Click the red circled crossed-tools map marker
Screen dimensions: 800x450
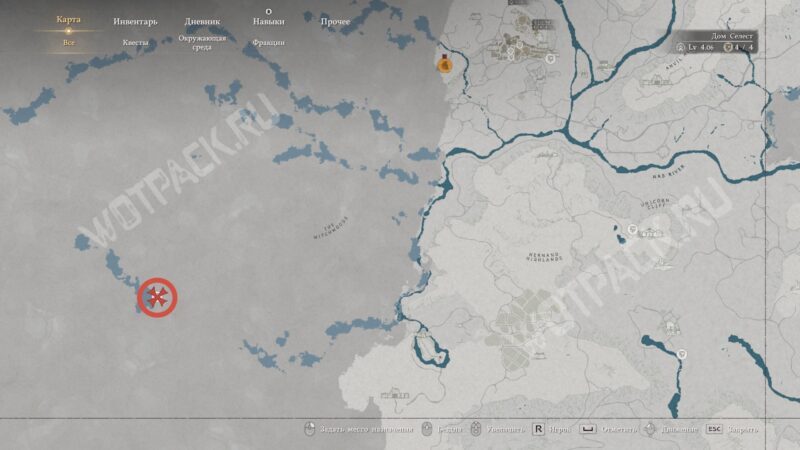point(156,297)
